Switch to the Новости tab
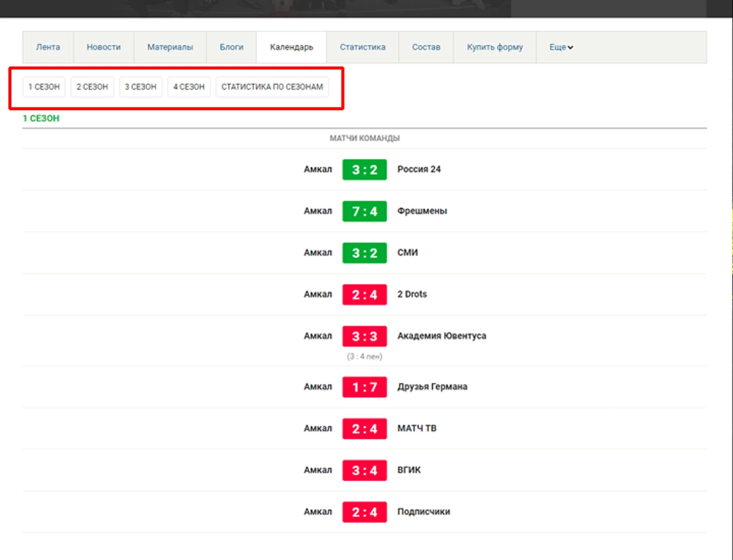The height and width of the screenshot is (560, 733). pyautogui.click(x=103, y=47)
